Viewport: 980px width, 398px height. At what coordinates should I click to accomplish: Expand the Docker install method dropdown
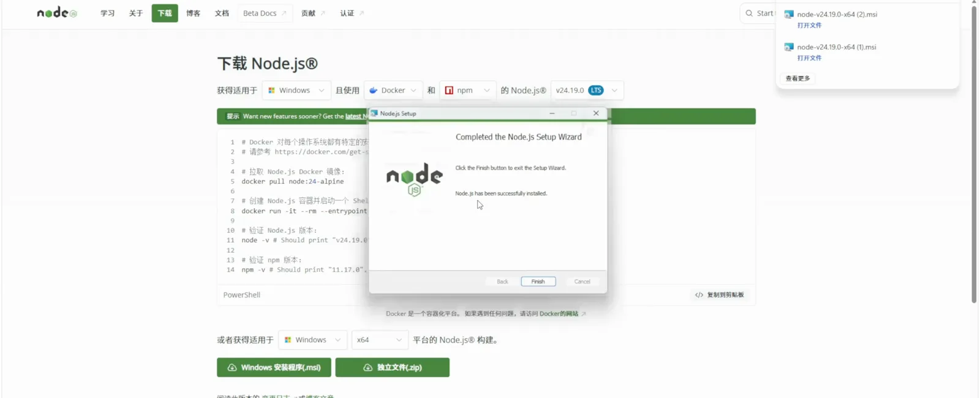click(393, 90)
